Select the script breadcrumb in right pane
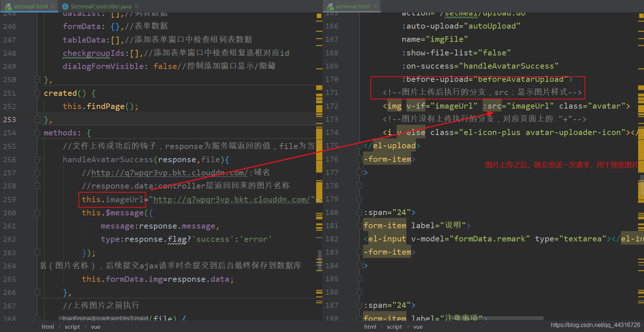Image resolution: width=644 pixels, height=332 pixels. coord(394,326)
